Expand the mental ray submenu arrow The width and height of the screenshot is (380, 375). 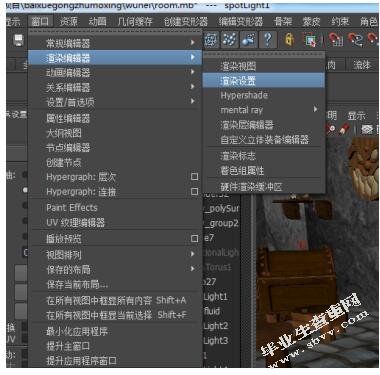tap(315, 109)
